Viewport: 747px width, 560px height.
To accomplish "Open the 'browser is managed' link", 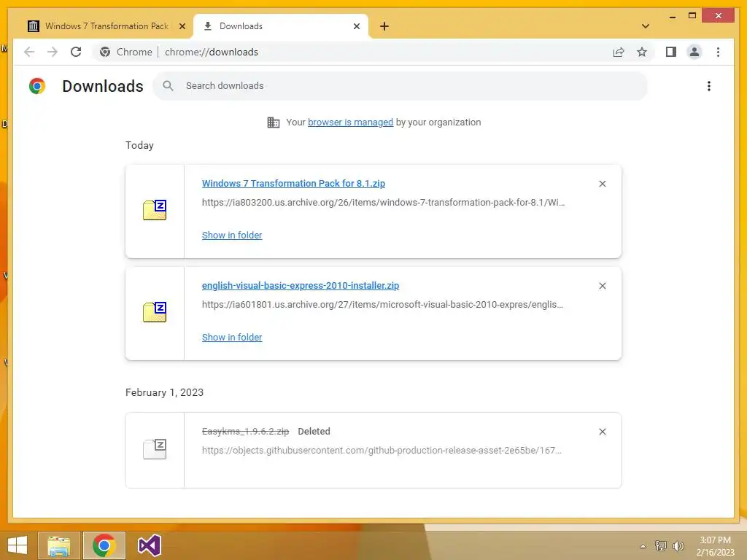I will (x=351, y=122).
